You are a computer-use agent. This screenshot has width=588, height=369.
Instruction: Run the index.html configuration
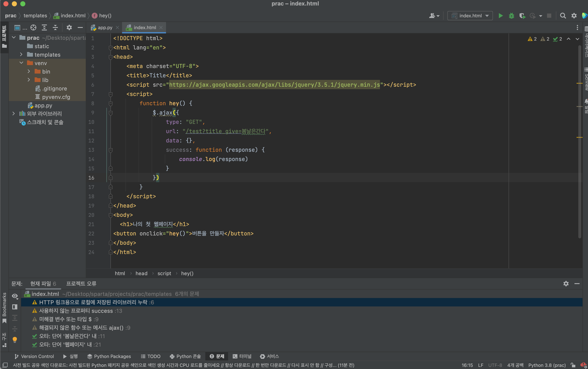(x=500, y=16)
